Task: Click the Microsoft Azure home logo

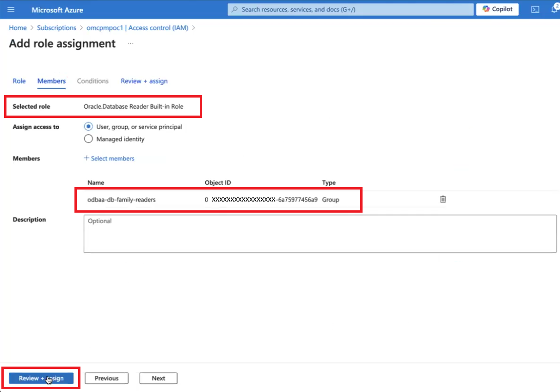Action: click(57, 9)
